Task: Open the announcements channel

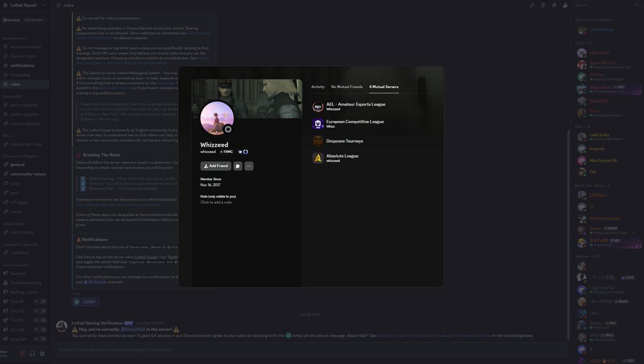Action: pos(25,47)
